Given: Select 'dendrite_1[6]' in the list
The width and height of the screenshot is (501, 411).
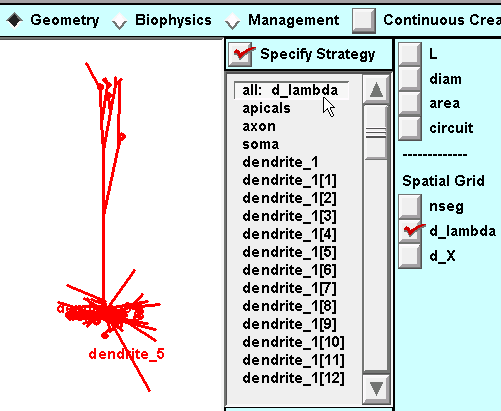Looking at the screenshot, I should pyautogui.click(x=289, y=270).
